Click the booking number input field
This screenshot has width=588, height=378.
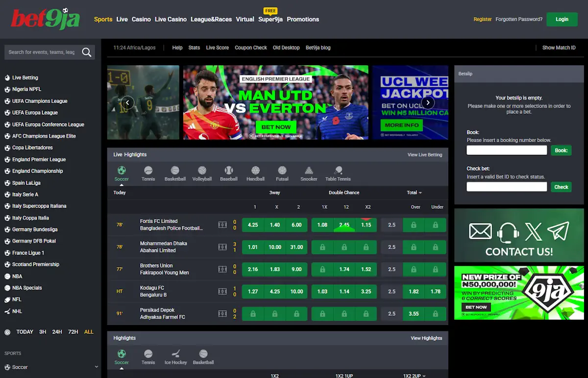click(506, 150)
